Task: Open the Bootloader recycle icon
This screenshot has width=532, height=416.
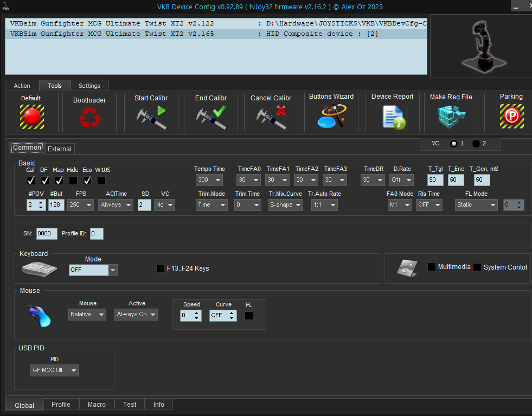Action: click(x=90, y=117)
